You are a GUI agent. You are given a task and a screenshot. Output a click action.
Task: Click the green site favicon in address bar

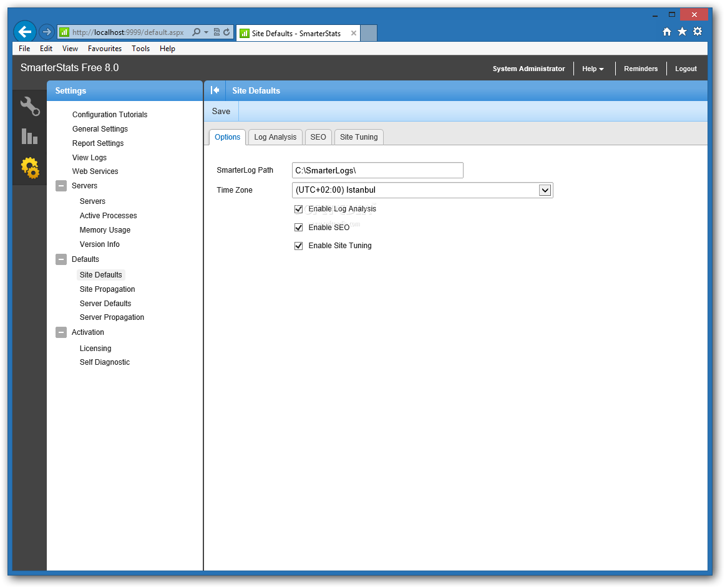pos(64,32)
